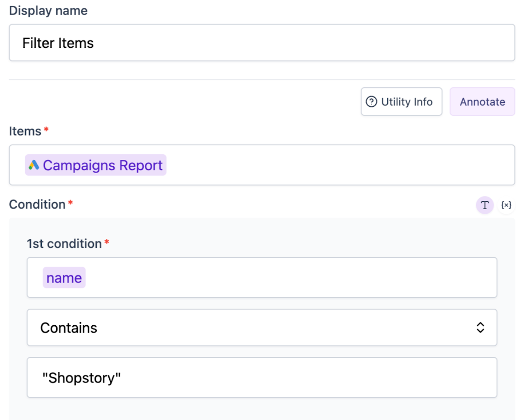Click the red asterisk beside Items
The width and height of the screenshot is (518, 420).
tap(46, 129)
